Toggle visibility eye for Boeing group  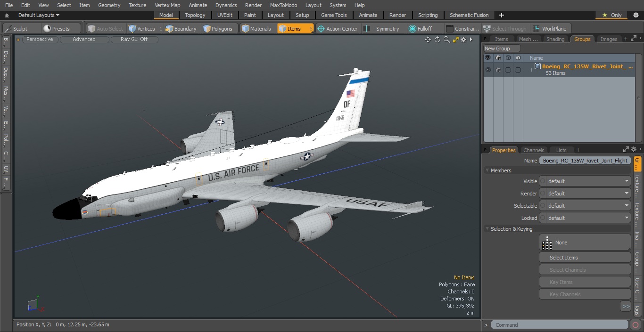tap(488, 70)
